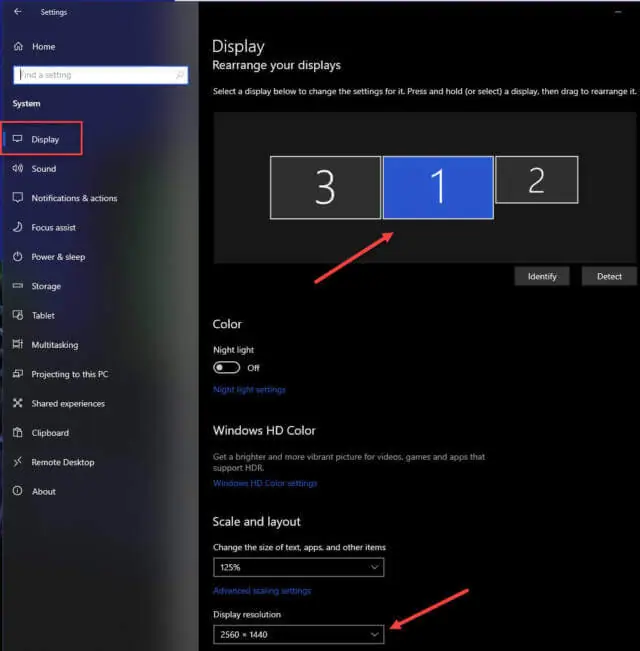Viewport: 640px width, 651px height.
Task: Click the Clipboard icon
Action: coord(17,432)
